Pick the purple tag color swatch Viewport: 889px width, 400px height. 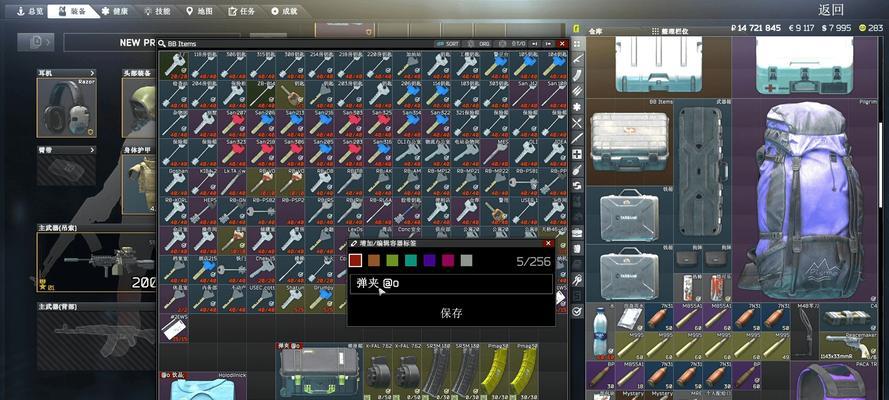[429, 260]
